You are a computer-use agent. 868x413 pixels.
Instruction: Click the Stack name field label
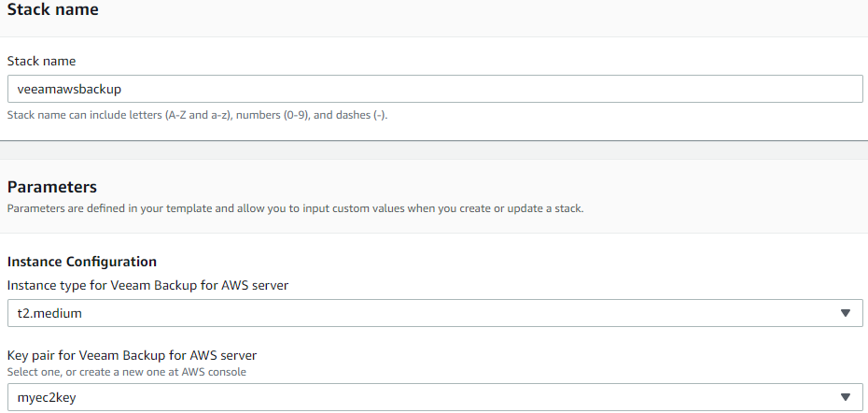pos(41,61)
